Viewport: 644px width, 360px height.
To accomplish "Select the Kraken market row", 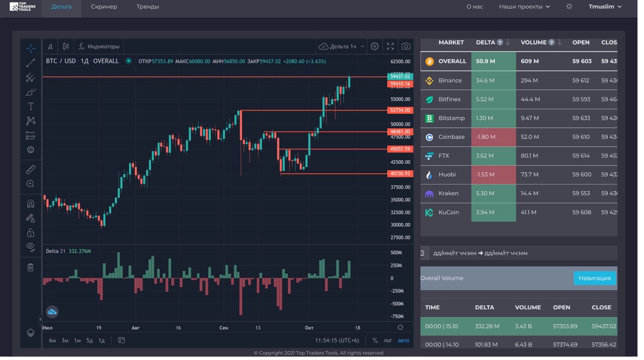I will pos(519,193).
